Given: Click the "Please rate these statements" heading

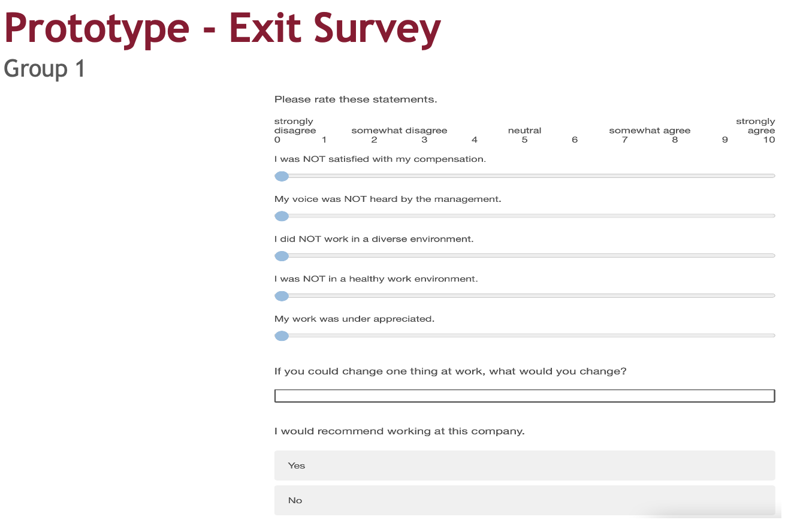Looking at the screenshot, I should coord(355,99).
